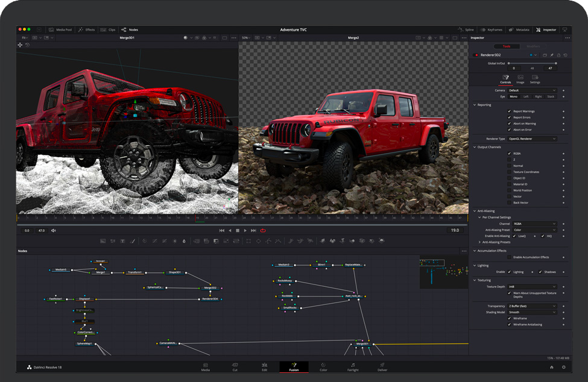Open the Shading Model dropdown

(533, 312)
